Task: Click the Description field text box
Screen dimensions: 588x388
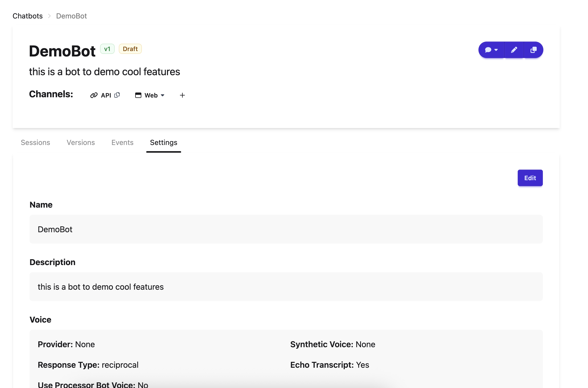Action: [x=286, y=287]
